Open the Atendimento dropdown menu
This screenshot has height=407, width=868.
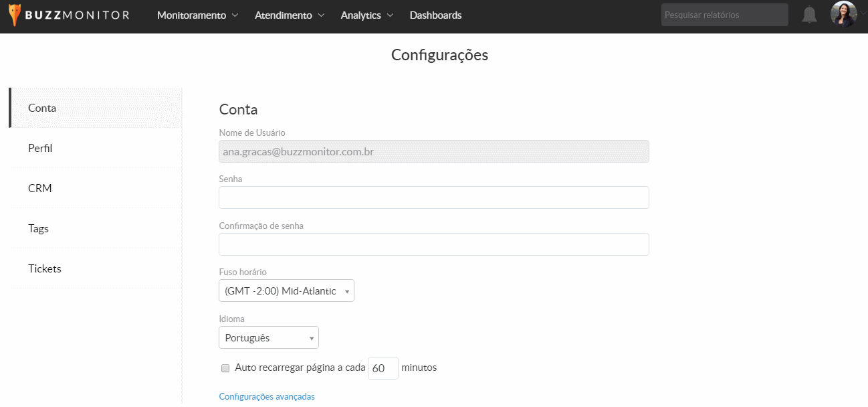point(289,15)
